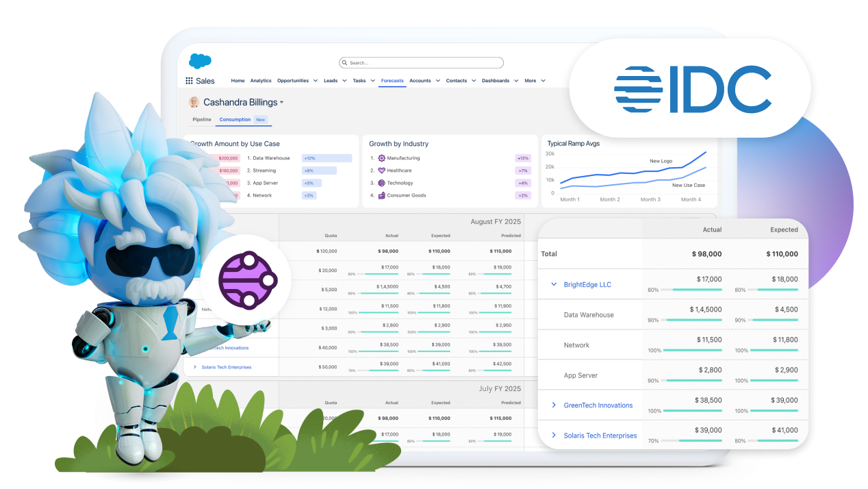
Task: Click Cashandra Billings' profile avatar
Action: tap(194, 102)
